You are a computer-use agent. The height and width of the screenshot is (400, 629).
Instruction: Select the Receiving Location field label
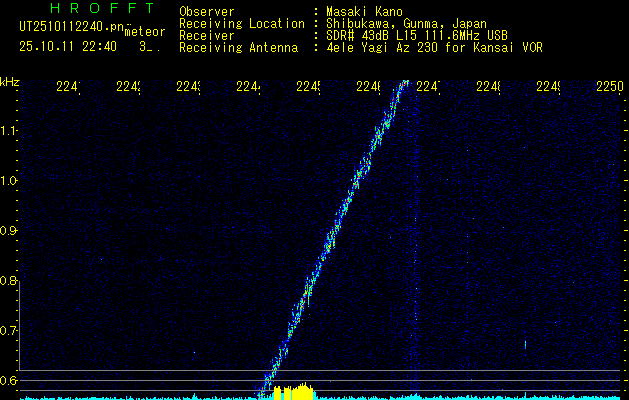(x=241, y=23)
